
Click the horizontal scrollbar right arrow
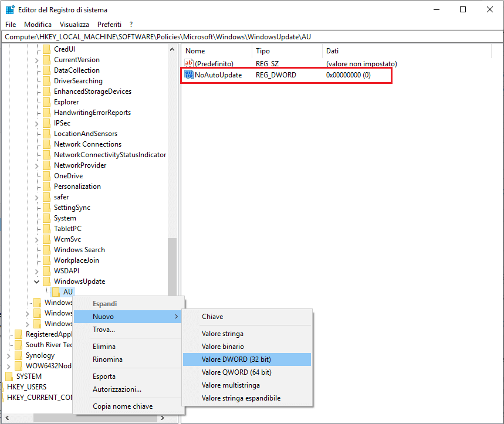163,418
